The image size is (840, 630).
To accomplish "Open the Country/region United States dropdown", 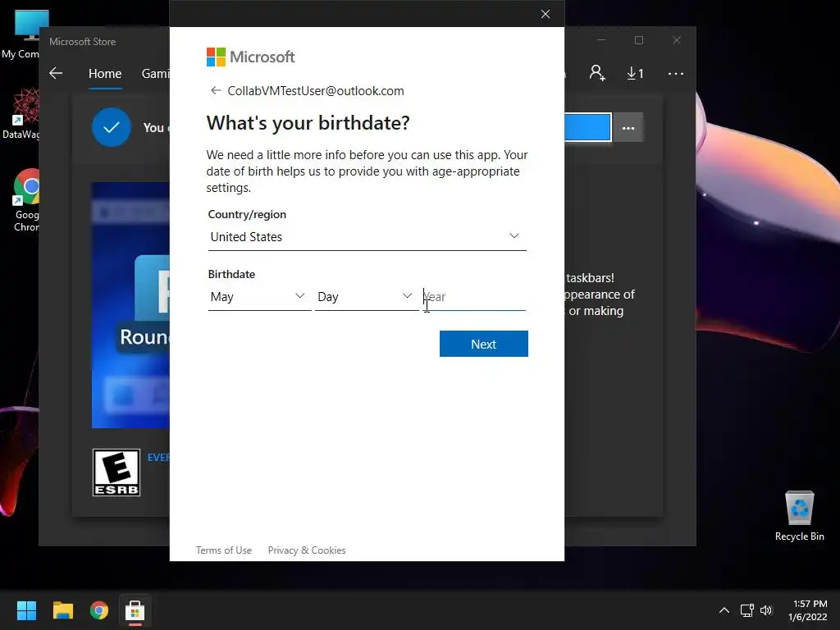I will (367, 237).
